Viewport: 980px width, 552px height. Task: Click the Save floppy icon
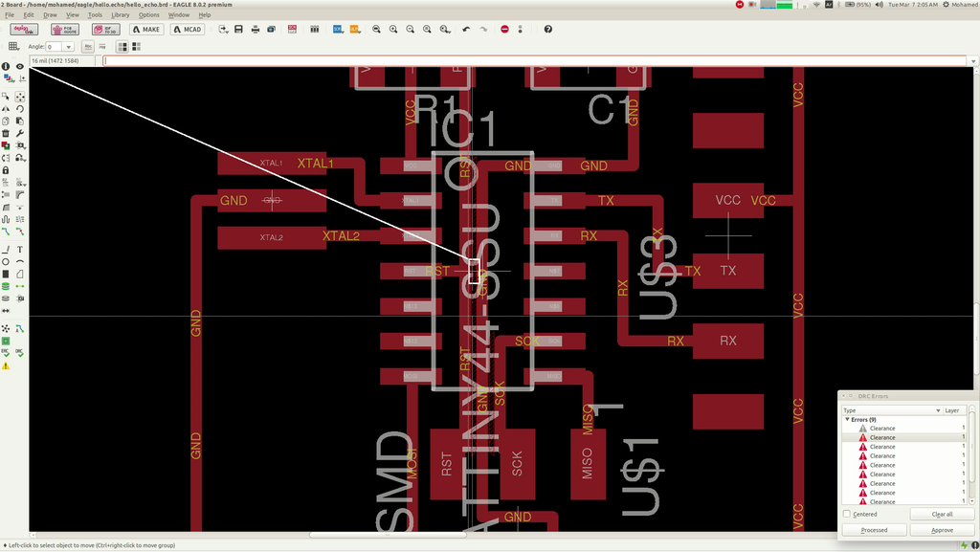tap(238, 30)
